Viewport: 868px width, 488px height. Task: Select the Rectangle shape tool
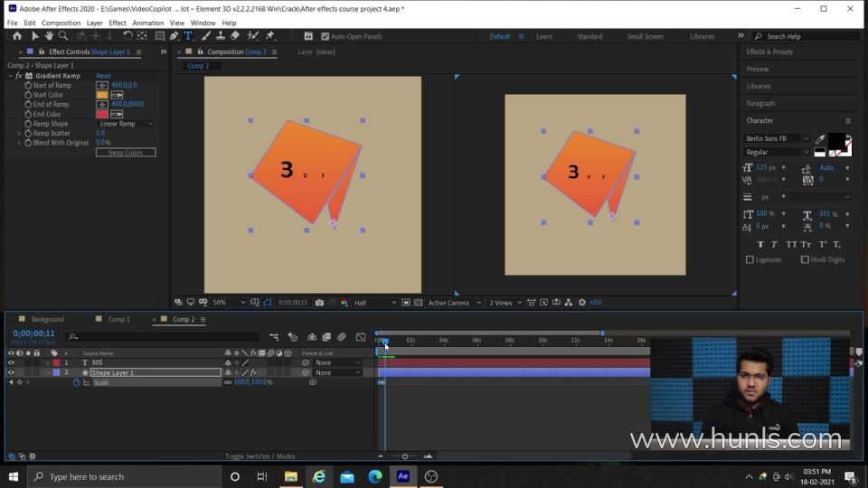(x=159, y=36)
